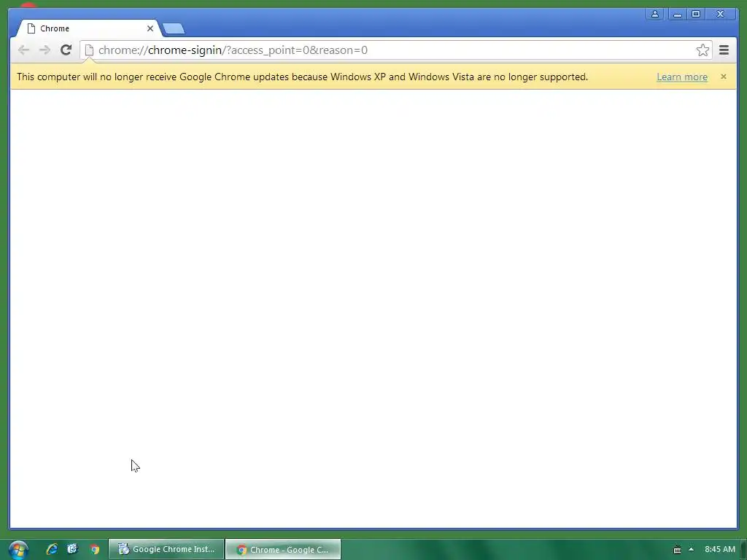
Task: Switch to Chrome - Google Chrome taskbar button
Action: pos(283,549)
